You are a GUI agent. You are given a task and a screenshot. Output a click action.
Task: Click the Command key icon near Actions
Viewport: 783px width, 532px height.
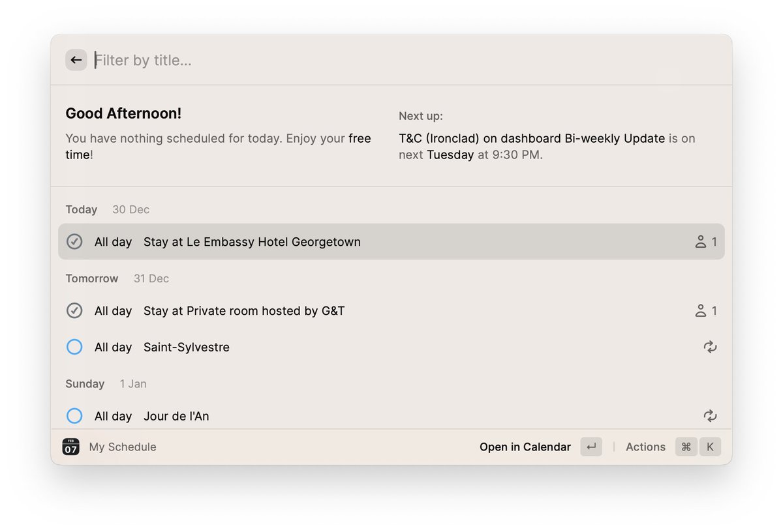(x=686, y=447)
